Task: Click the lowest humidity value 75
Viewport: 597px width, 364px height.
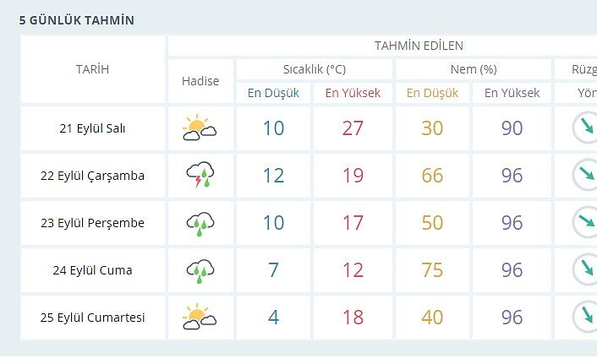Action: (x=432, y=270)
